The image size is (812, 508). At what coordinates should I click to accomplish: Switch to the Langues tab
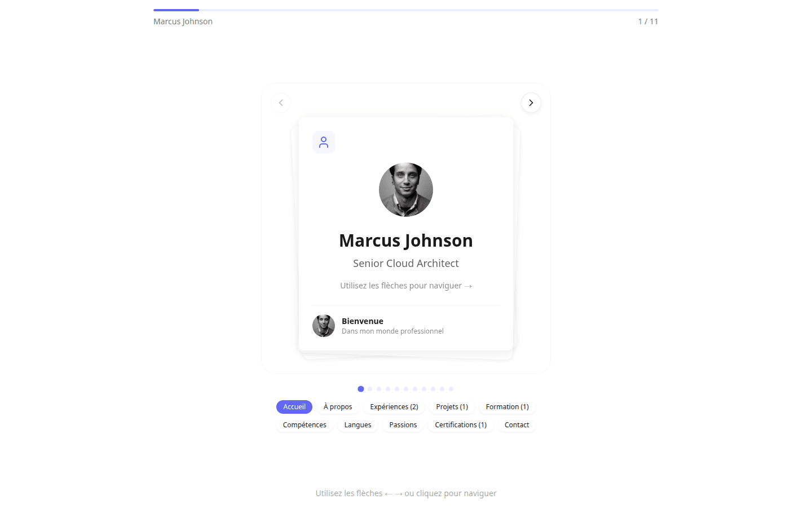click(358, 425)
